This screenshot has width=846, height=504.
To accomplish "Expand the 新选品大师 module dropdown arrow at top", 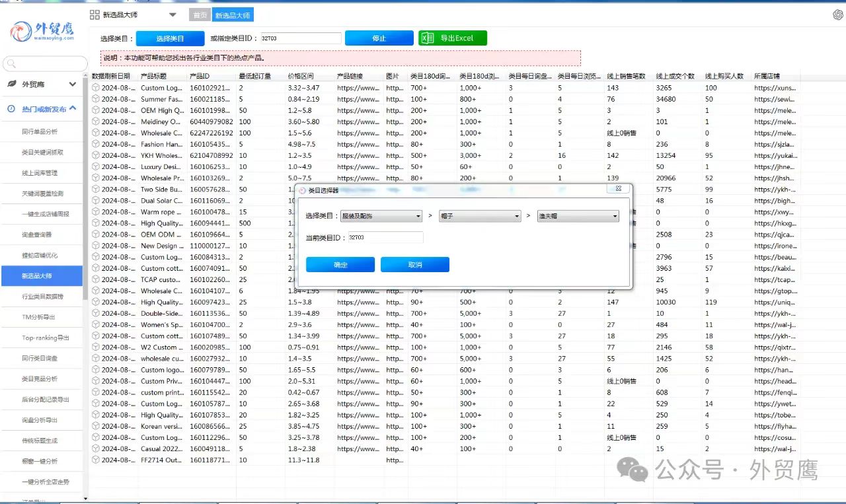I will (x=173, y=15).
